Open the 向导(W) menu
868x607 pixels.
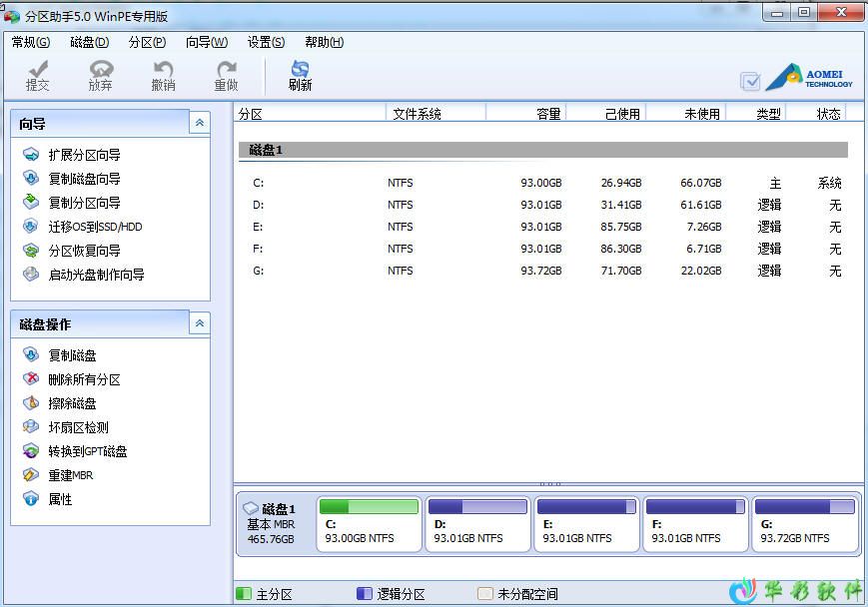207,42
